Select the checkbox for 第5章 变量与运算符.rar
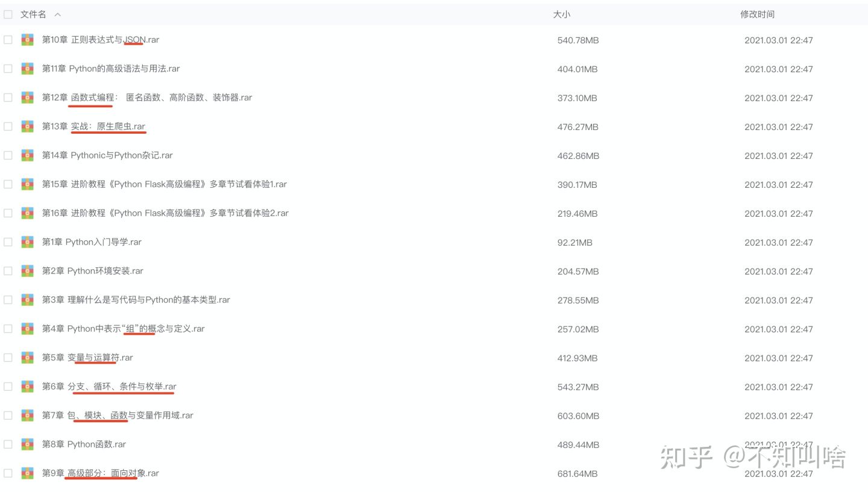This screenshot has width=868, height=492. [x=8, y=358]
